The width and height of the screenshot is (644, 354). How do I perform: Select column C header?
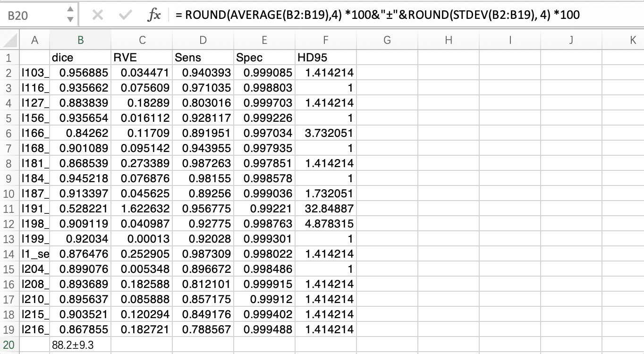coord(142,40)
